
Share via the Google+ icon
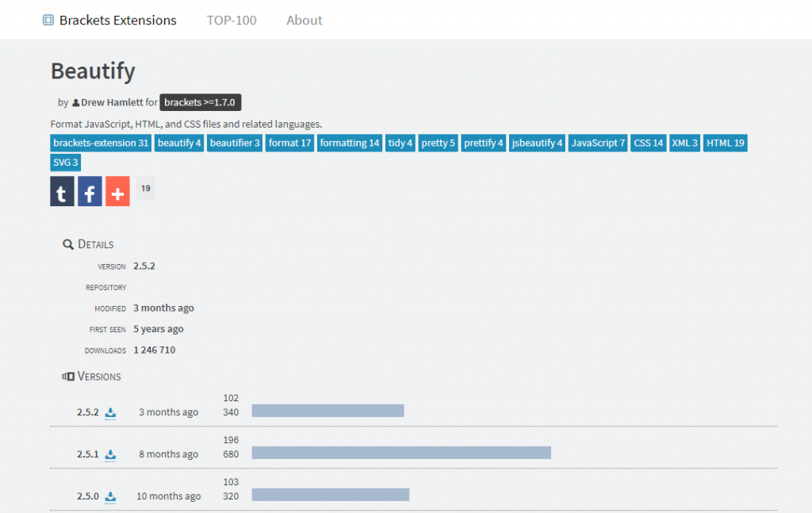pos(117,191)
